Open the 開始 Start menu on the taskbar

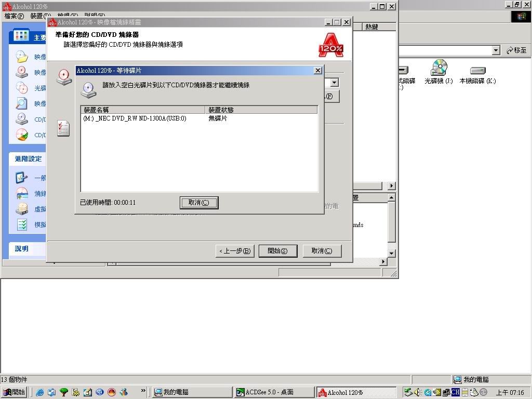pyautogui.click(x=14, y=392)
